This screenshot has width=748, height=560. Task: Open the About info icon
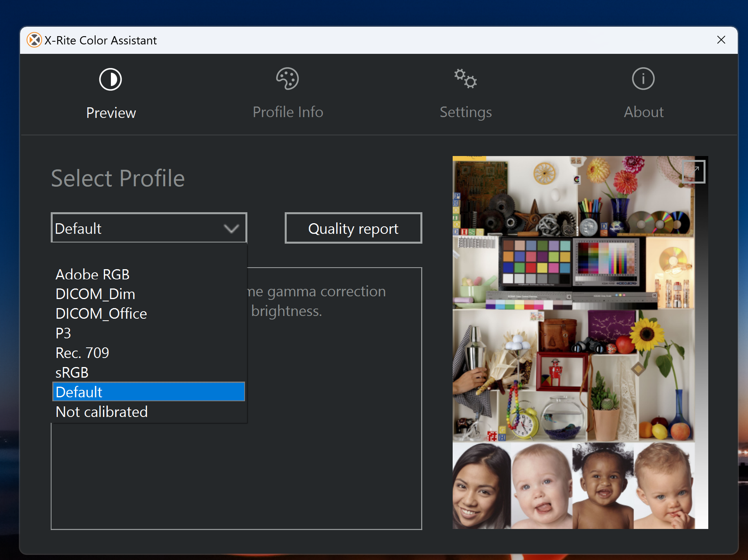point(643,79)
